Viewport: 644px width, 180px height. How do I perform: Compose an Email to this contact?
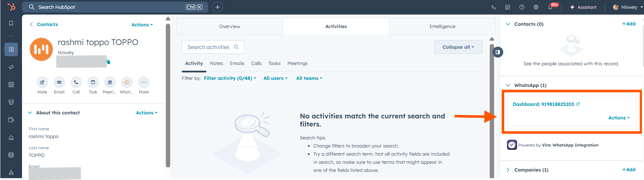coord(59,82)
